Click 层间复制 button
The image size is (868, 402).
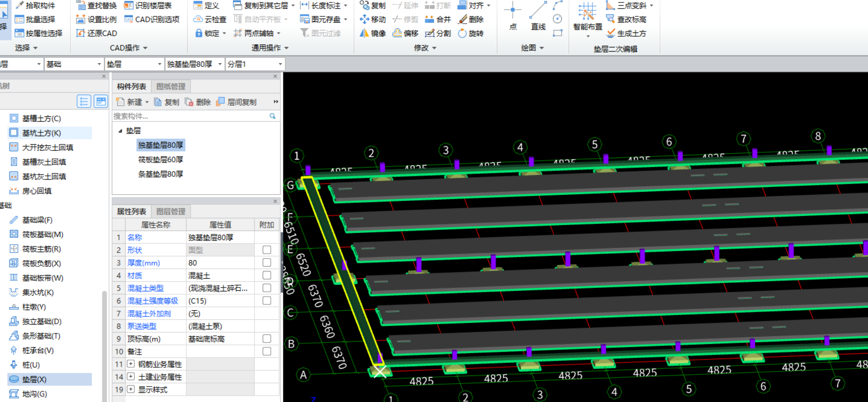pos(237,102)
